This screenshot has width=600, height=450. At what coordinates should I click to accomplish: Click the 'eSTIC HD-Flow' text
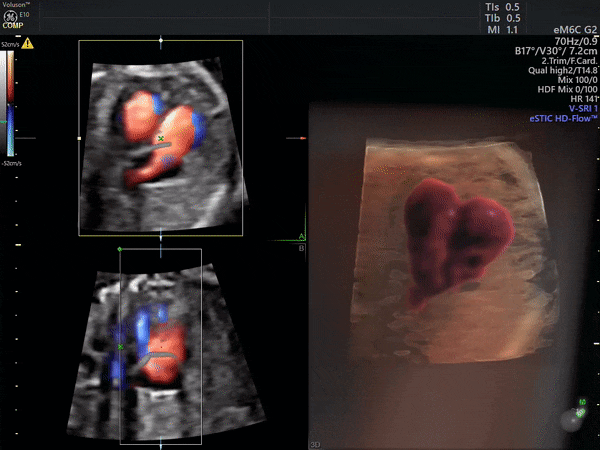(x=563, y=119)
